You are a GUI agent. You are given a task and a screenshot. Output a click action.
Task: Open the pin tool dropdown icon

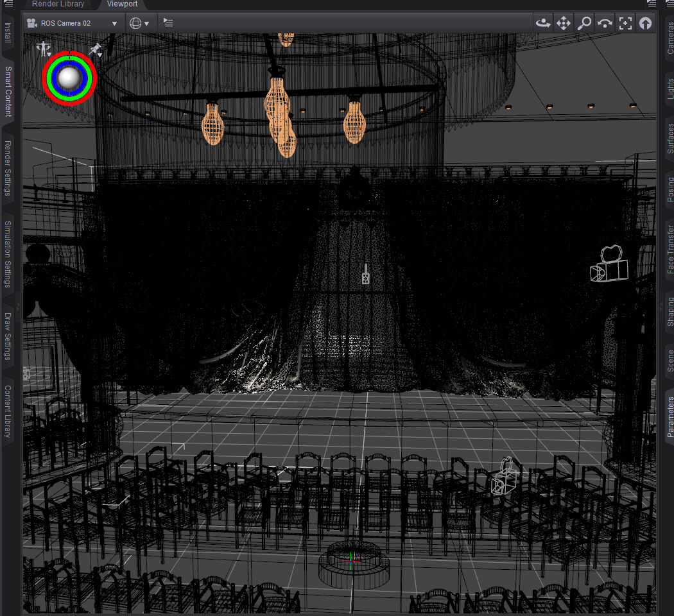pyautogui.click(x=96, y=49)
